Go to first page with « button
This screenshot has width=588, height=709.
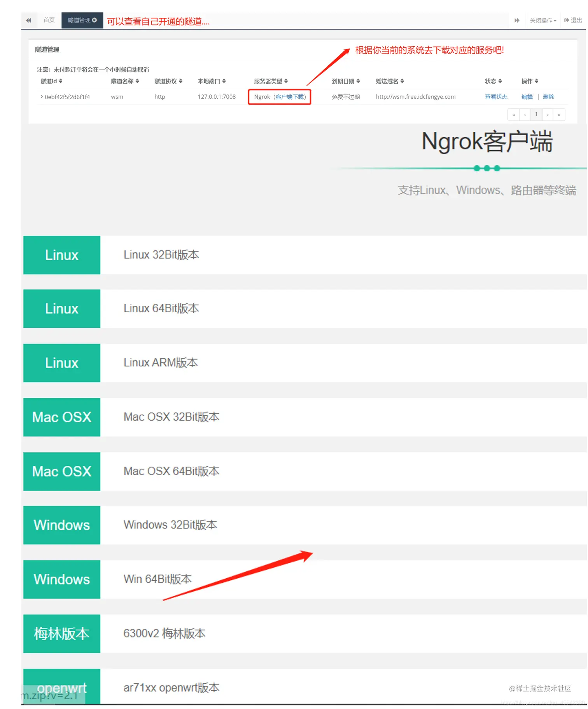pyautogui.click(x=513, y=114)
